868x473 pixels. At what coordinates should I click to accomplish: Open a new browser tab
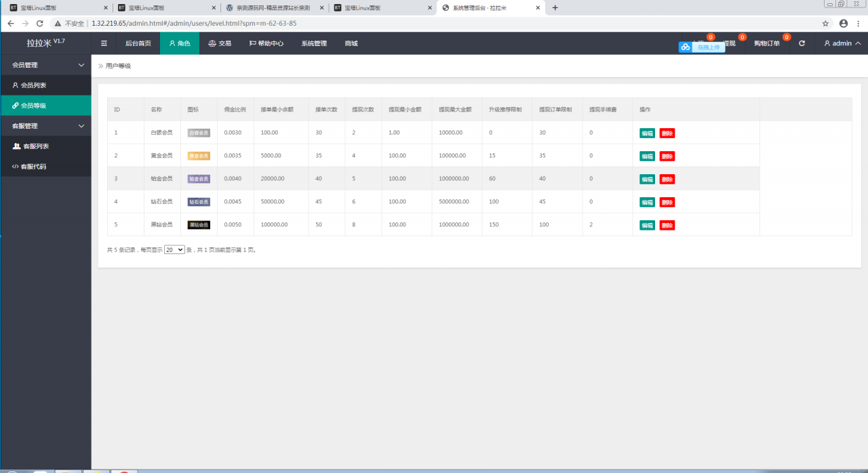tap(555, 7)
